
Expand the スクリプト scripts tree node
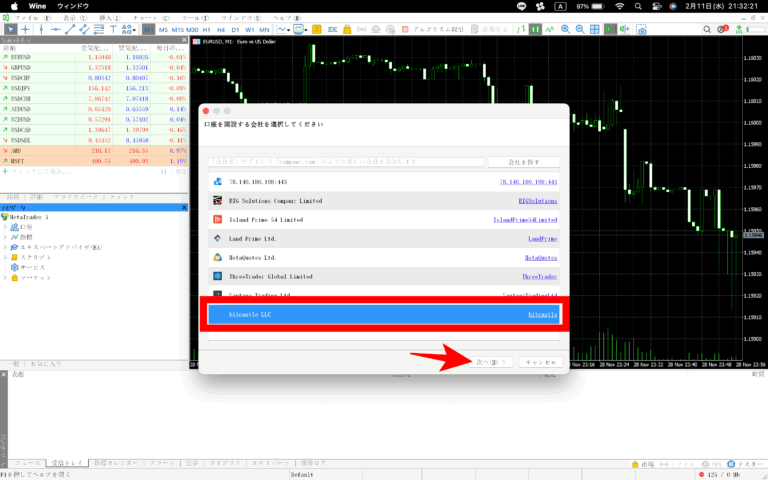[5, 258]
